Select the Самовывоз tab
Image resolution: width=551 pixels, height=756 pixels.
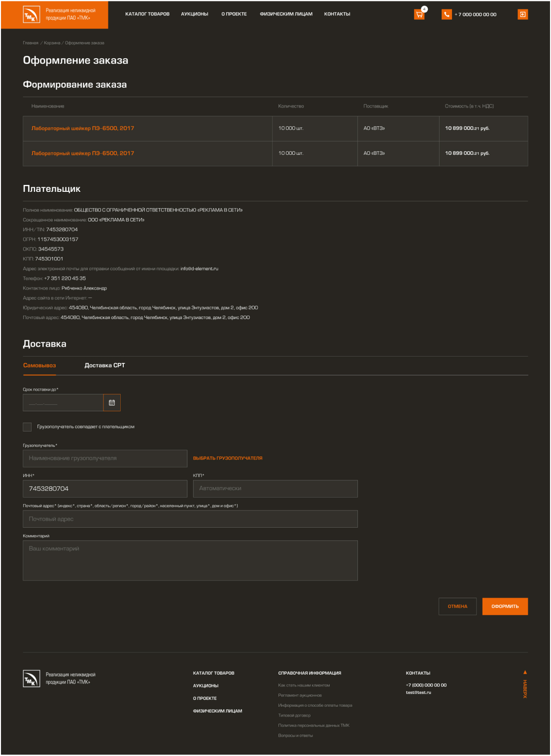tap(39, 365)
